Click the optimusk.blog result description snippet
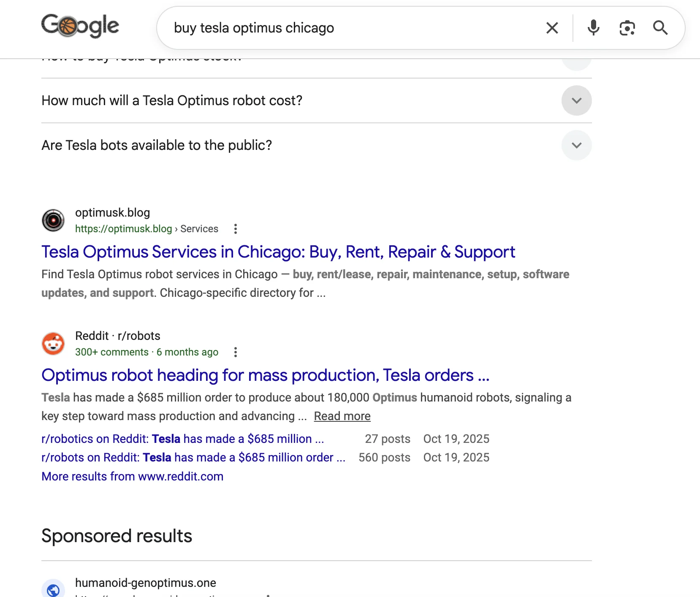 305,284
